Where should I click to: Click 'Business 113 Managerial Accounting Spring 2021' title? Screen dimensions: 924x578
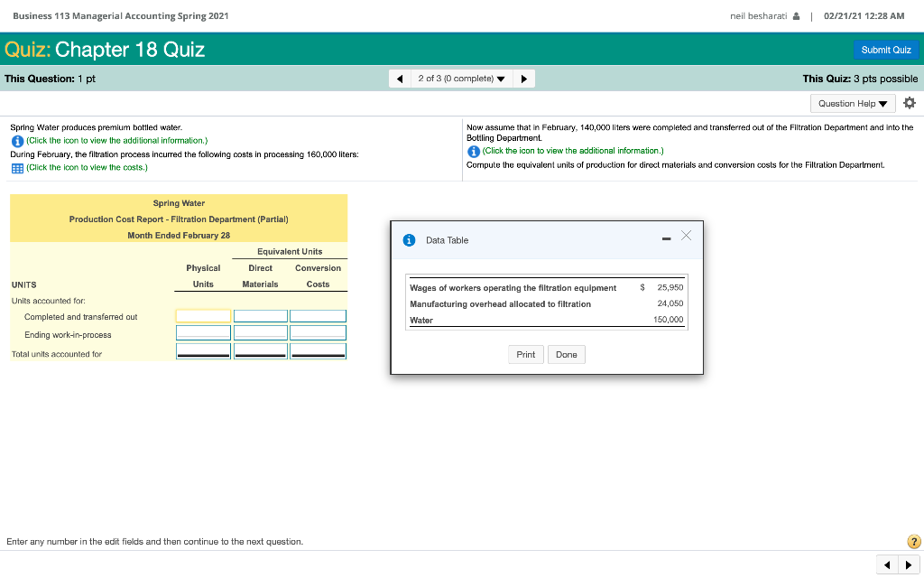click(x=121, y=16)
